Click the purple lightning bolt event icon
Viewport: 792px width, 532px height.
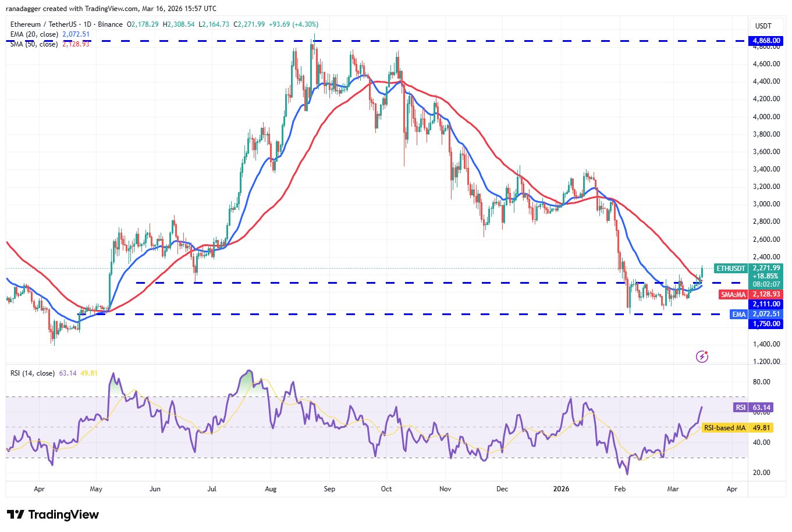(702, 356)
